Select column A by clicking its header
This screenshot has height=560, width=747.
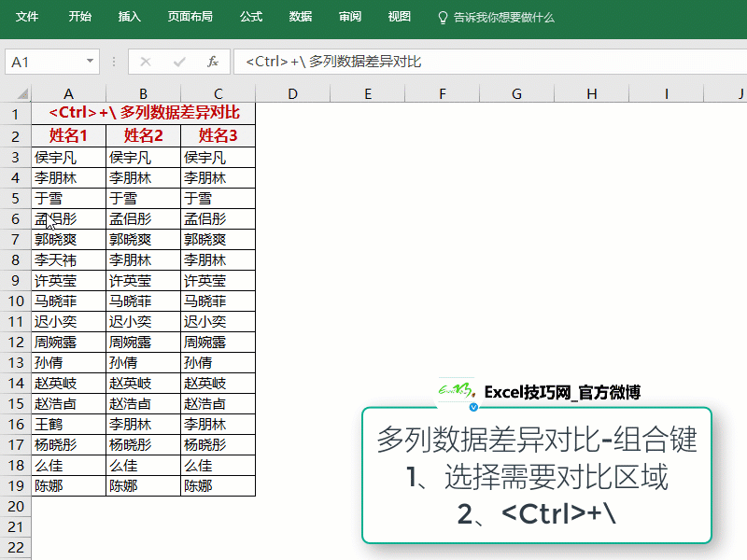click(x=68, y=93)
